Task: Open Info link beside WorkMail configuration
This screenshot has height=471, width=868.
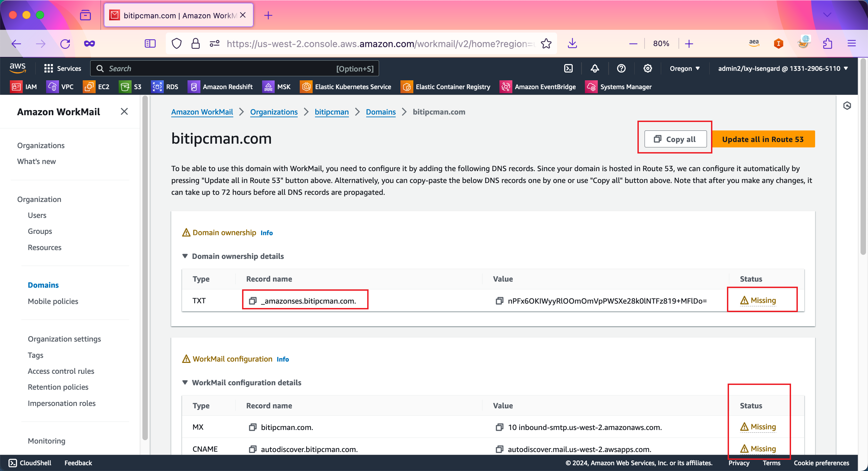Action: (283, 359)
